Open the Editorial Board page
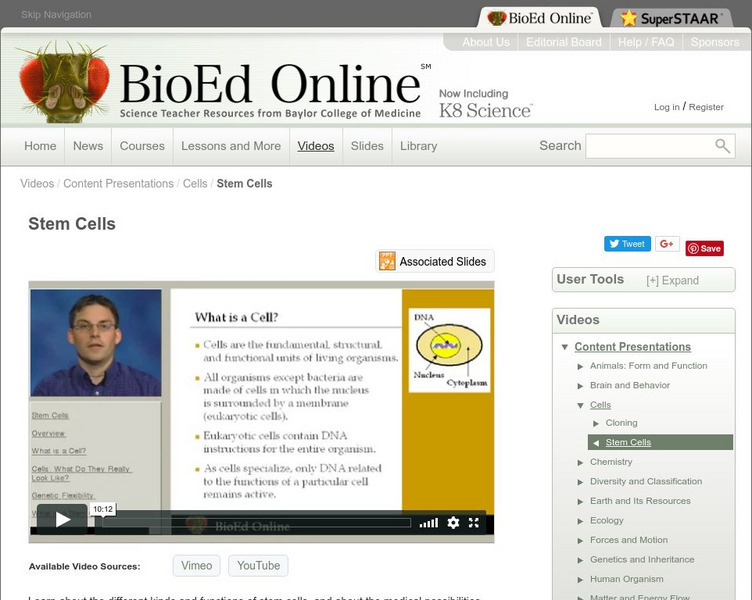 [x=564, y=42]
